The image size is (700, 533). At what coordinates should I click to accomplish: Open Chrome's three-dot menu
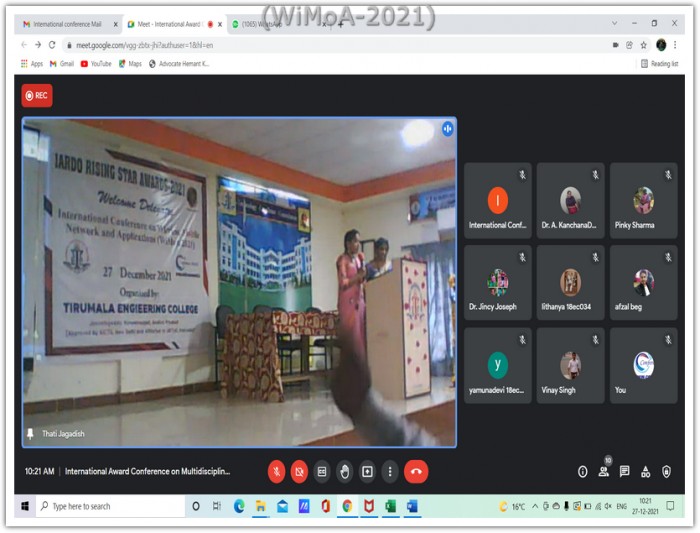point(677,45)
